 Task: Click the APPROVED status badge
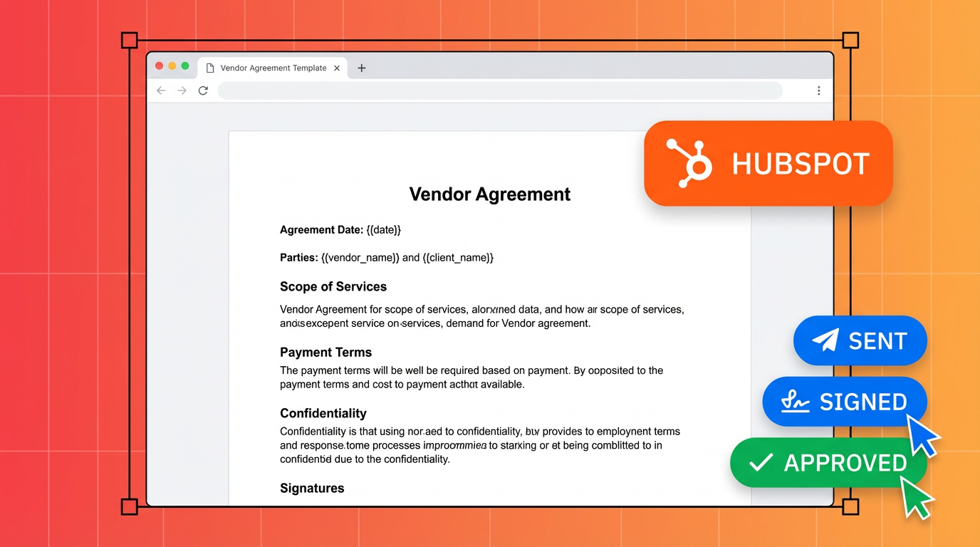(828, 463)
